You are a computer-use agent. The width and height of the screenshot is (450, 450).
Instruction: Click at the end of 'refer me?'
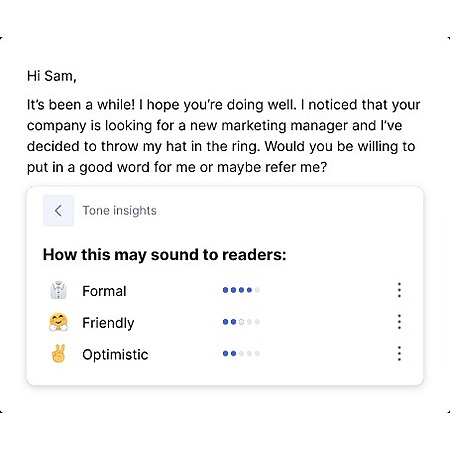click(x=327, y=167)
